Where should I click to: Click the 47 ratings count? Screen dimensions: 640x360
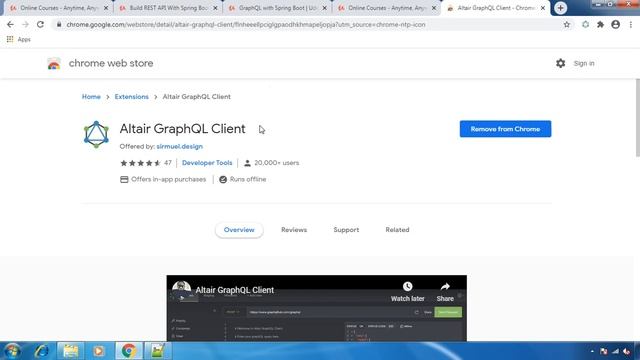pos(168,163)
